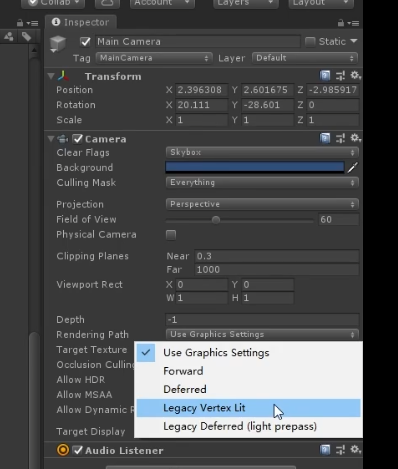398x469 pixels.
Task: Collapse the Transform component foldout
Action: pos(51,76)
